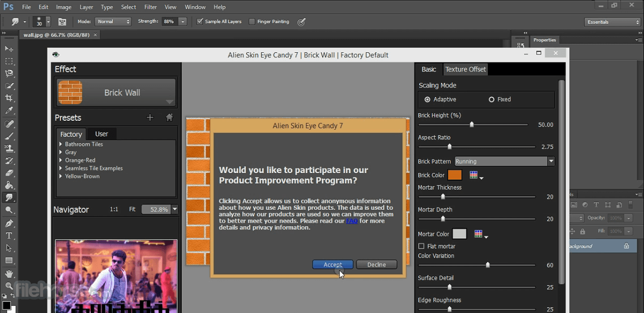
Task: Toggle the eye preview icon in title bar
Action: (x=55, y=55)
